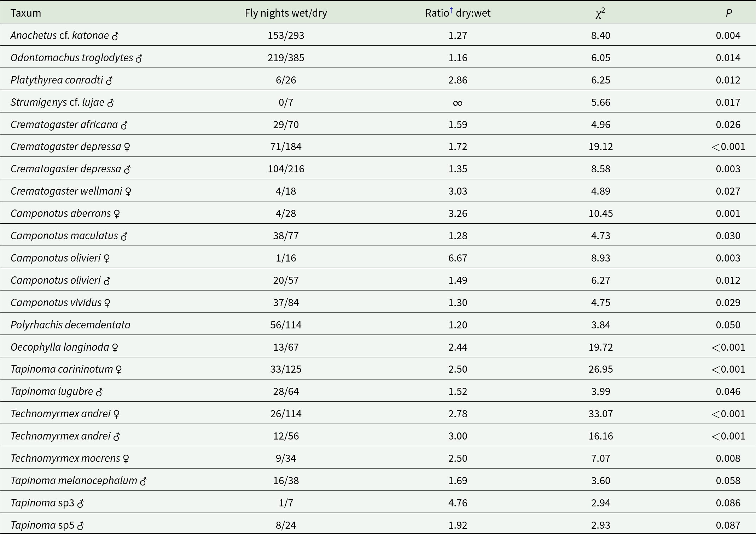Click the 0.087 P value
This screenshot has height=534, width=756.
click(728, 525)
